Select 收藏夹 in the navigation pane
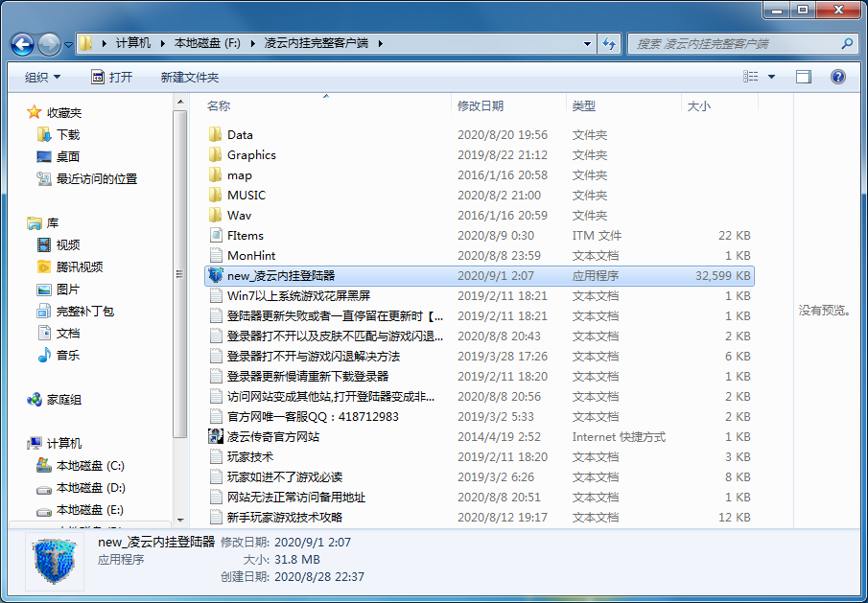The image size is (868, 603). [x=55, y=112]
